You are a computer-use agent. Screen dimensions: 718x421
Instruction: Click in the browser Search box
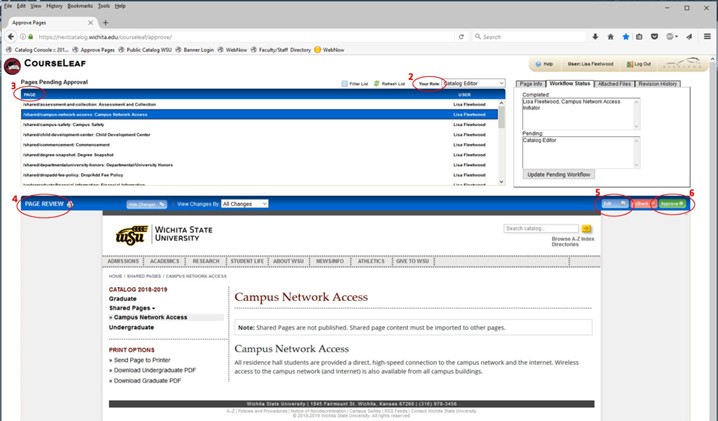[531, 37]
